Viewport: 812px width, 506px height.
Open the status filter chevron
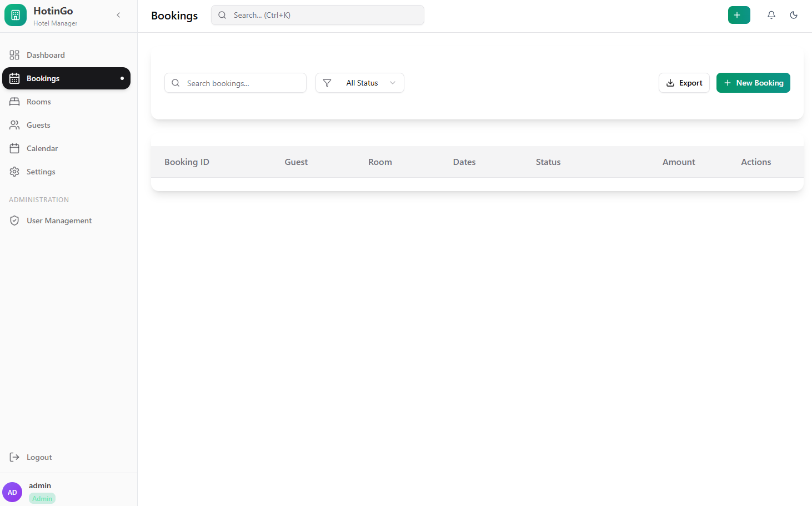pos(393,82)
